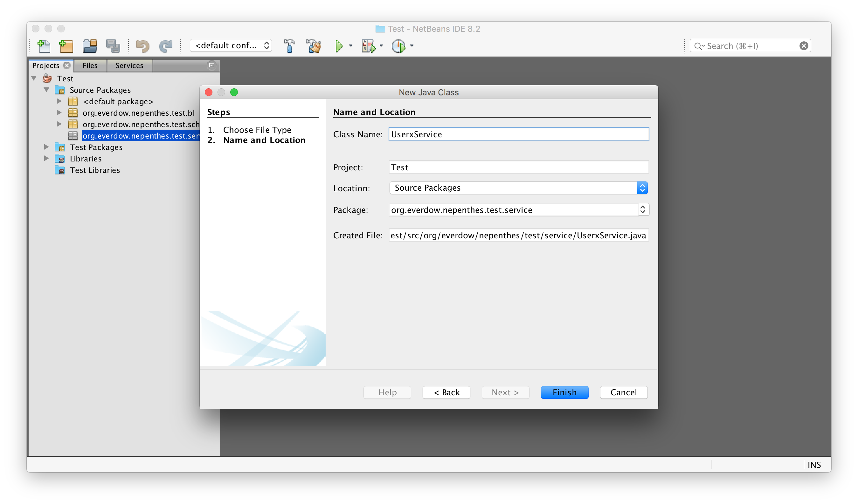The width and height of the screenshot is (858, 504).
Task: Click the Project field showing Test
Action: [519, 167]
